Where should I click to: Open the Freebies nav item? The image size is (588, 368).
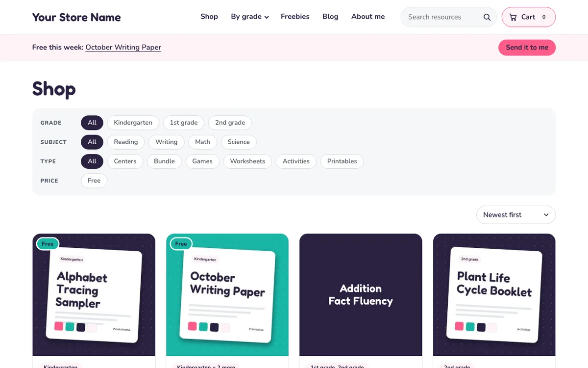click(x=295, y=17)
